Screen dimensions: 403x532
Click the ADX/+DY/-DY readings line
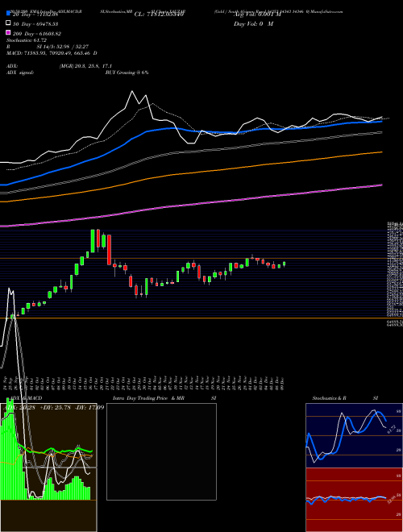tap(55, 407)
